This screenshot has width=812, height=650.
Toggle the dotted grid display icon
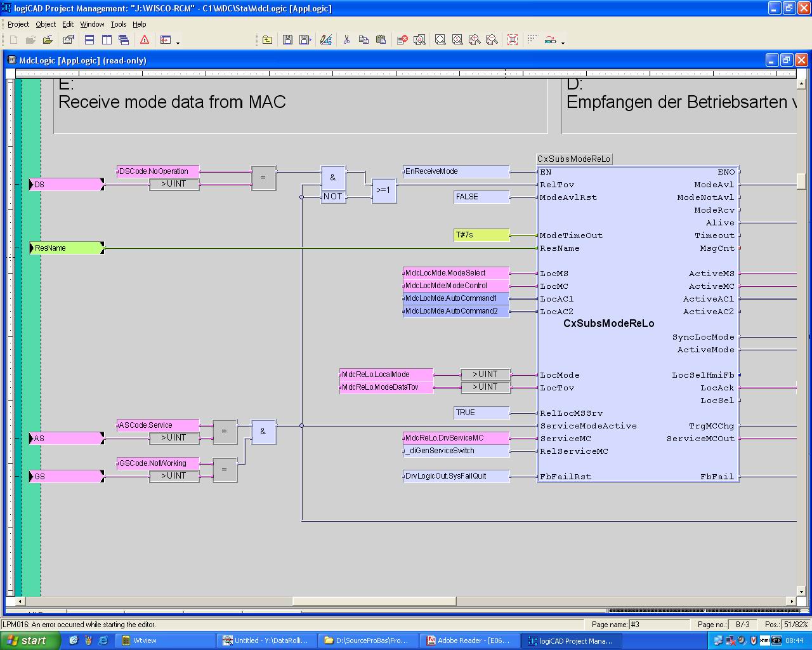[532, 39]
